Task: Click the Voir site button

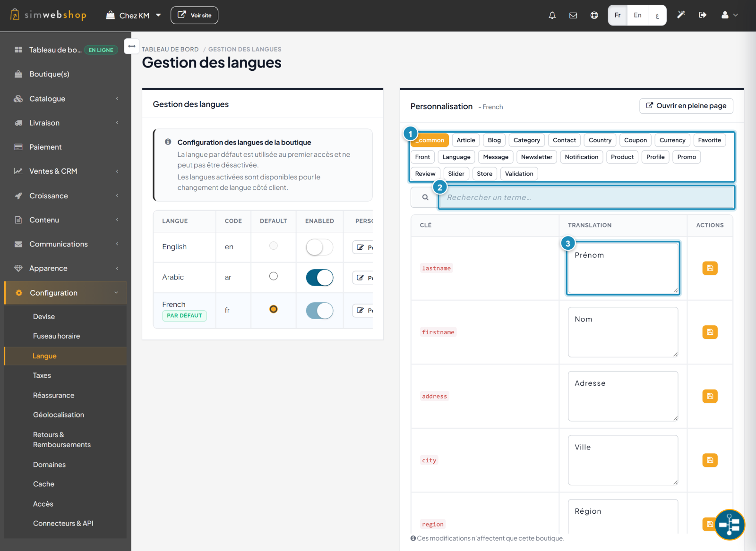Action: pyautogui.click(x=194, y=15)
